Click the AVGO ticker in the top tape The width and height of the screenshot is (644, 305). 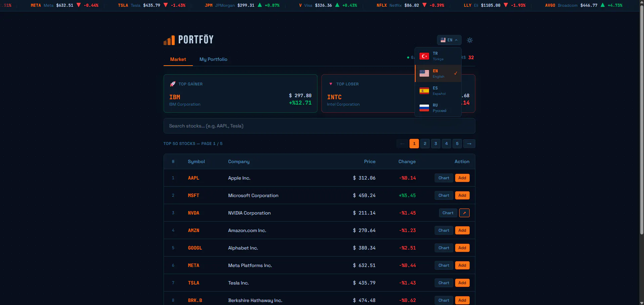click(x=550, y=5)
